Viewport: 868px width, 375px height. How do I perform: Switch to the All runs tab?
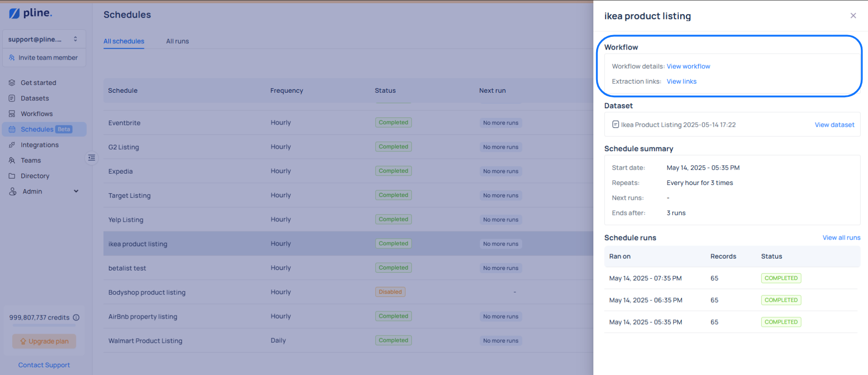point(177,41)
